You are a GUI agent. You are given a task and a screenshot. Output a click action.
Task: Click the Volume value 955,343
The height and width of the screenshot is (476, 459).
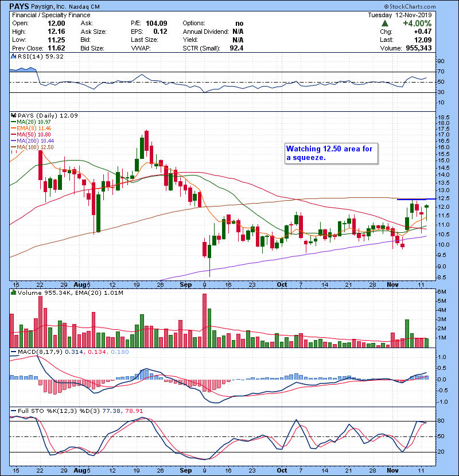419,48
